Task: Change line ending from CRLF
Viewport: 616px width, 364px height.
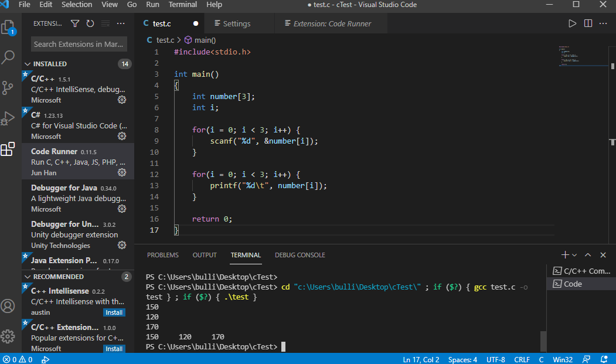Action: coord(522,359)
